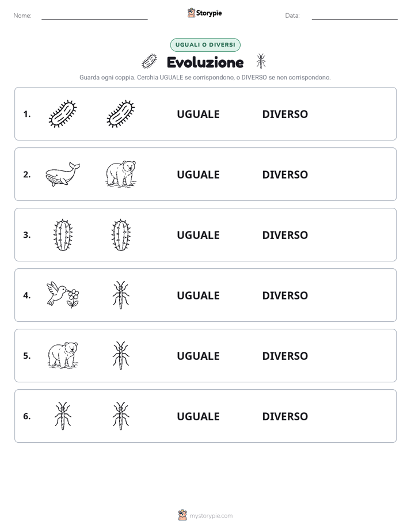Choose DIVERSO for row 5

(285, 356)
